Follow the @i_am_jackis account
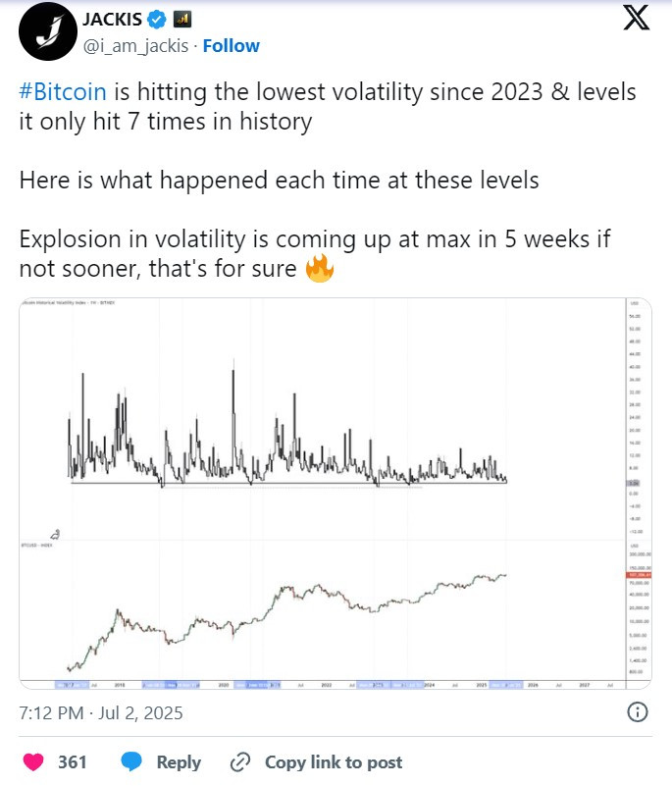The width and height of the screenshot is (672, 786). point(231,46)
